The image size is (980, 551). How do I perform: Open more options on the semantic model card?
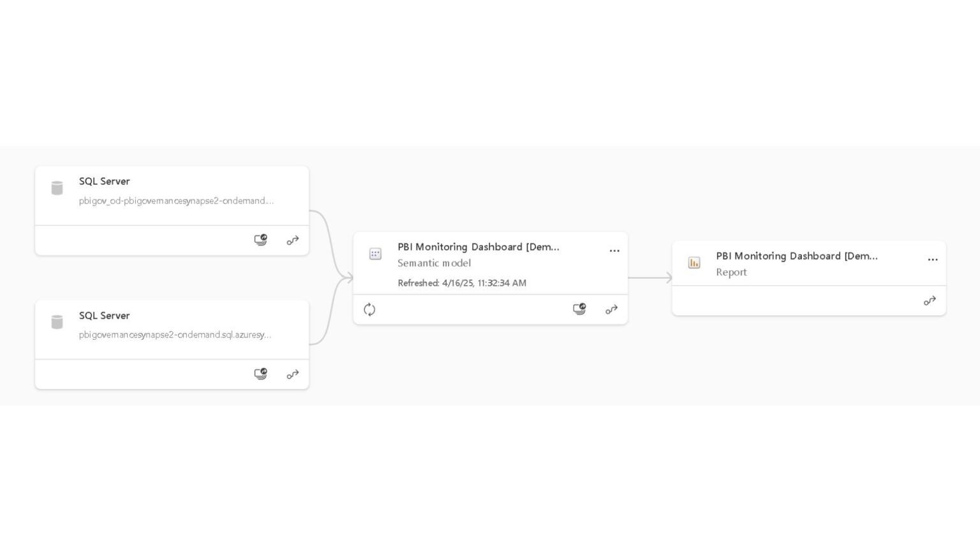point(614,251)
